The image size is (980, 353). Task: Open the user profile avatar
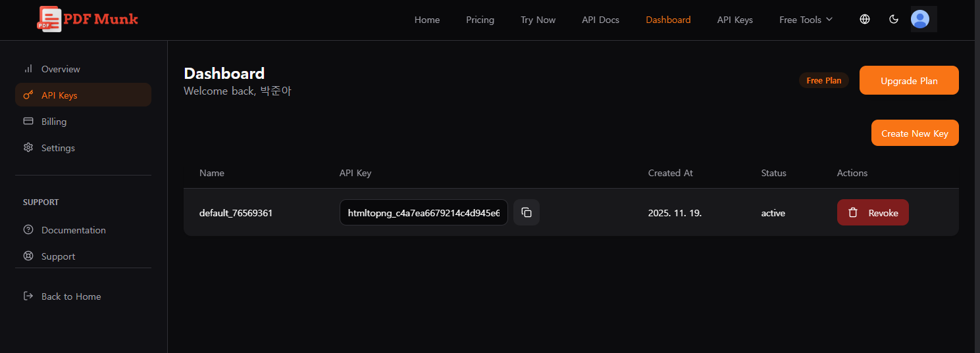[x=919, y=20]
